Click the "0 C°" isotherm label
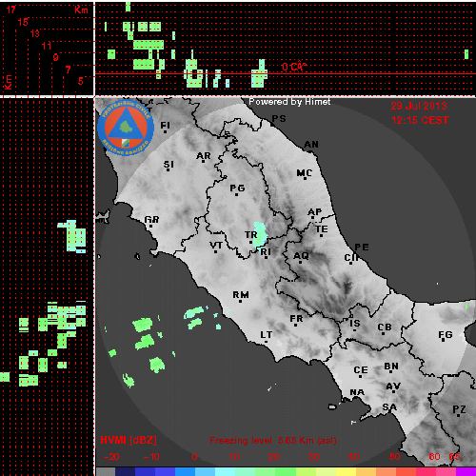Image resolution: width=476 pixels, height=476 pixels. tap(294, 67)
